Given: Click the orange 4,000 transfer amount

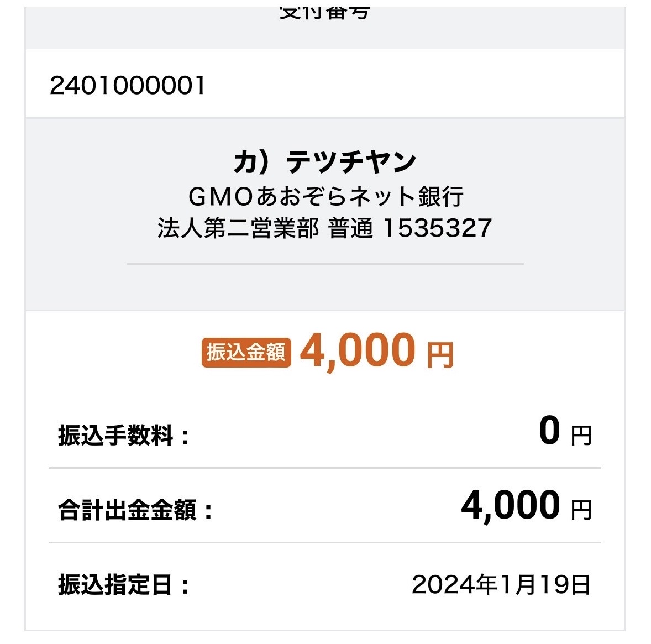Looking at the screenshot, I should pos(358,350).
